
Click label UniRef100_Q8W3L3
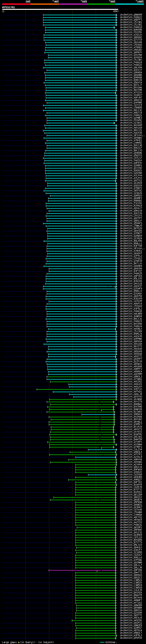point(131,376)
